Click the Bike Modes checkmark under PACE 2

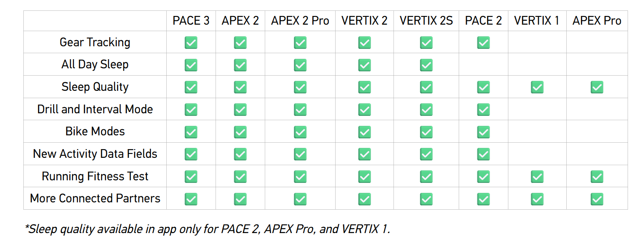(x=483, y=132)
